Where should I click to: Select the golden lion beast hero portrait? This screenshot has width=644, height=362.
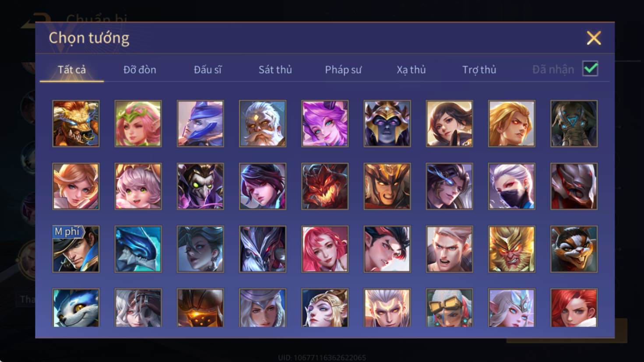pos(76,123)
